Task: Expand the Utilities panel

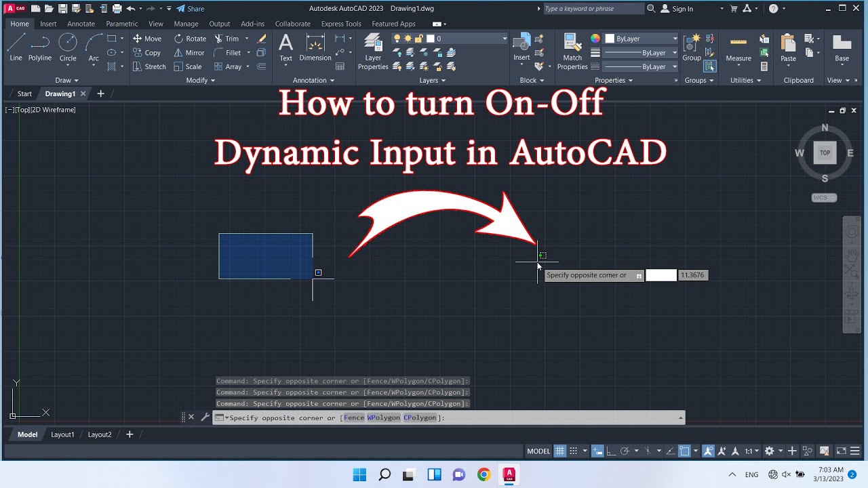Action: [x=745, y=80]
